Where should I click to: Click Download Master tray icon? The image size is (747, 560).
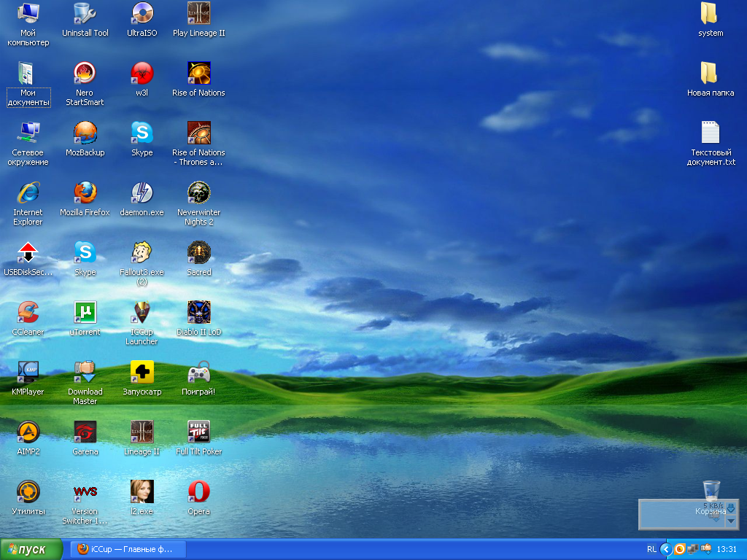click(x=706, y=549)
